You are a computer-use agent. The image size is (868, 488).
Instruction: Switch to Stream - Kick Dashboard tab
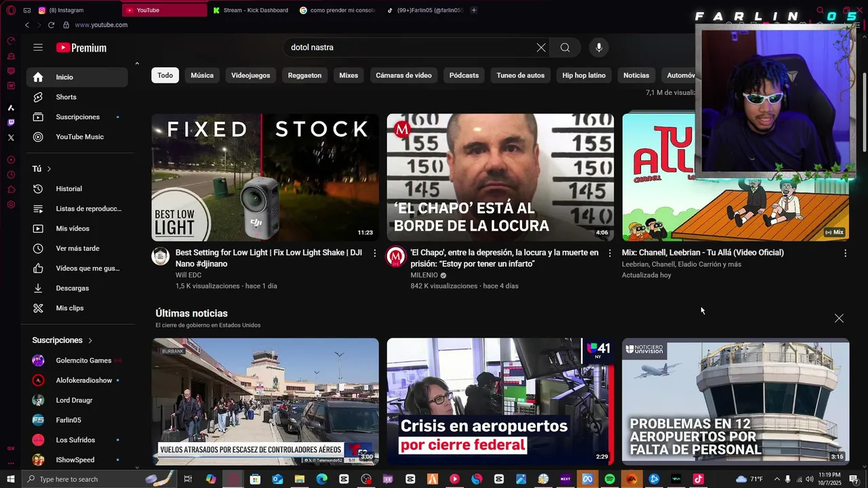(x=250, y=10)
